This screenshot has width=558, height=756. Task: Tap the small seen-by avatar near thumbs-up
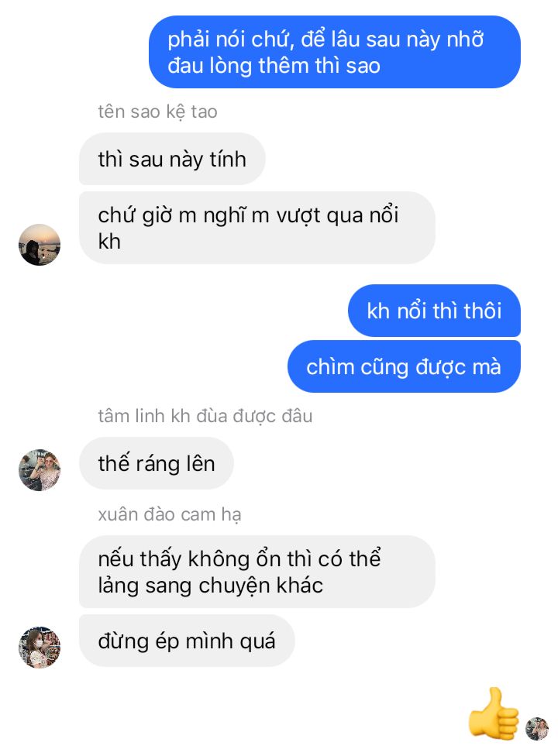[537, 729]
